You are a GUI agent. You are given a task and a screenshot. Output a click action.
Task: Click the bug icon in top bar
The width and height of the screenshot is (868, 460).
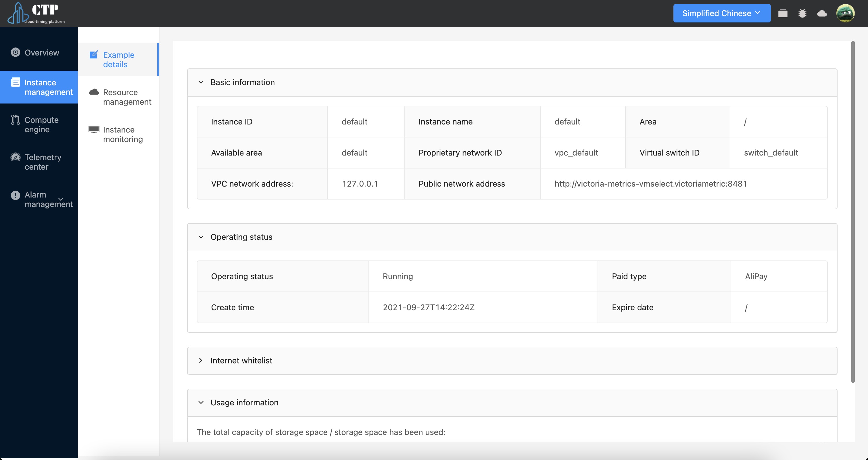pos(802,13)
